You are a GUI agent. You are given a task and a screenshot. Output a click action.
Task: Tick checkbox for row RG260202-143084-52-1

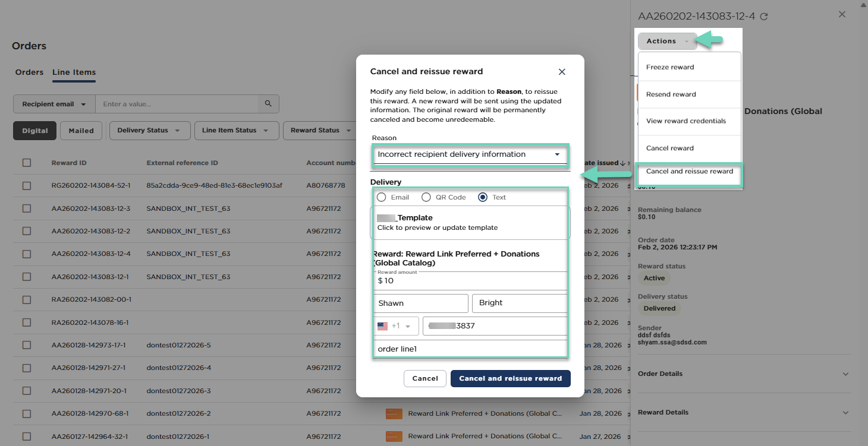[x=27, y=186]
